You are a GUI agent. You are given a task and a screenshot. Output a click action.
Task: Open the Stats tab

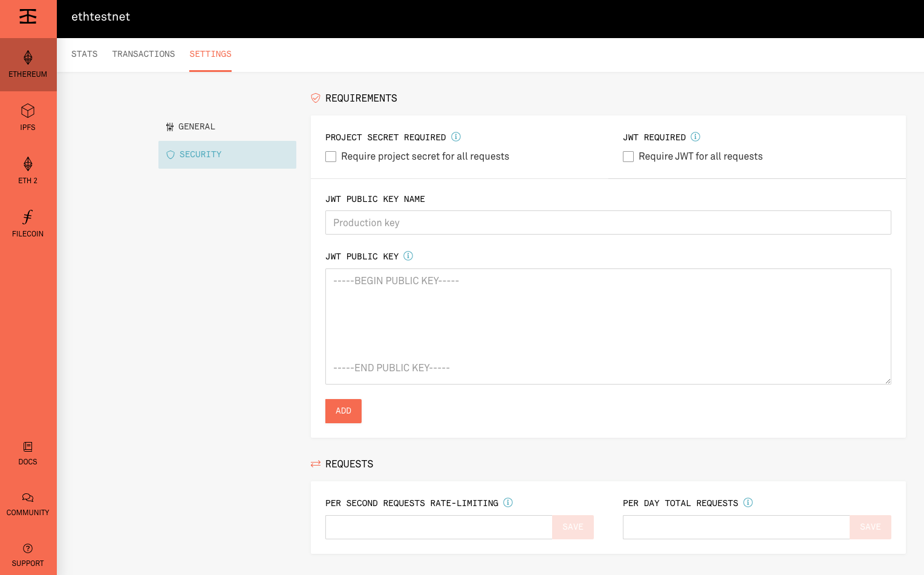84,54
